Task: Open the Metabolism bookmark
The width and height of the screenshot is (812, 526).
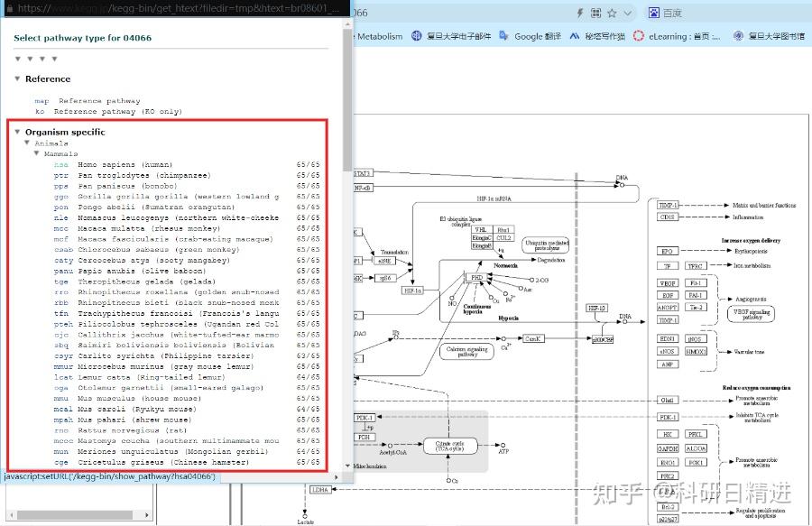Action: point(380,36)
